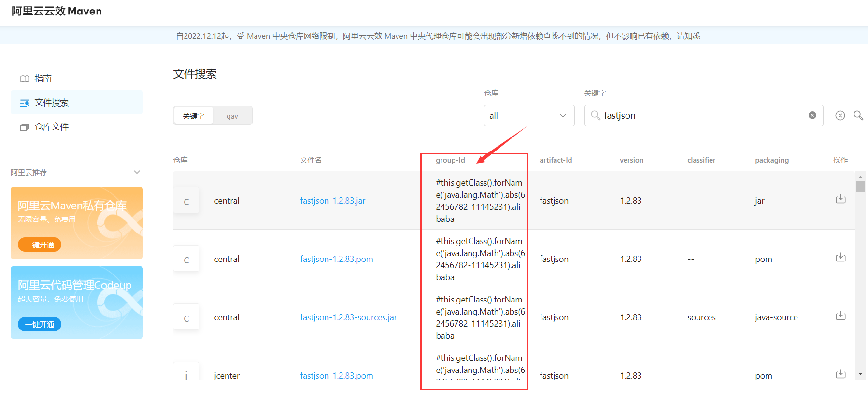Viewport: 868px width, 398px height.
Task: Download the central fastjson-1.2.83.pom row
Action: [x=840, y=257]
